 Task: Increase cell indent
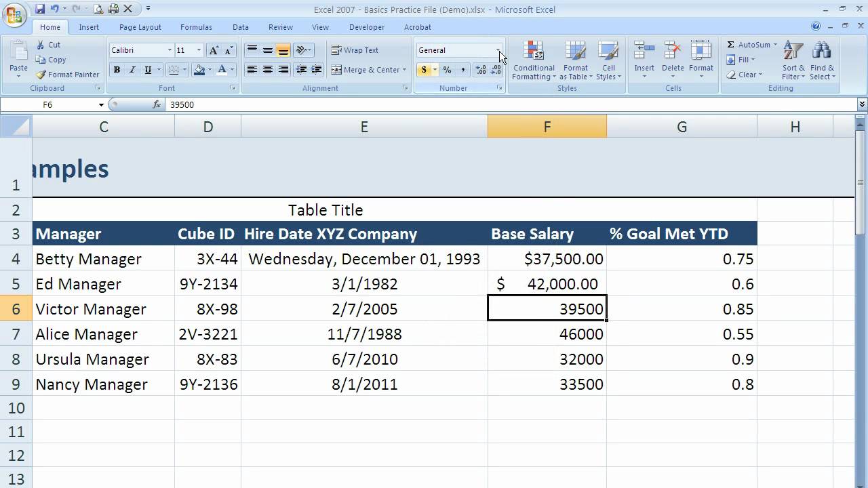point(316,70)
